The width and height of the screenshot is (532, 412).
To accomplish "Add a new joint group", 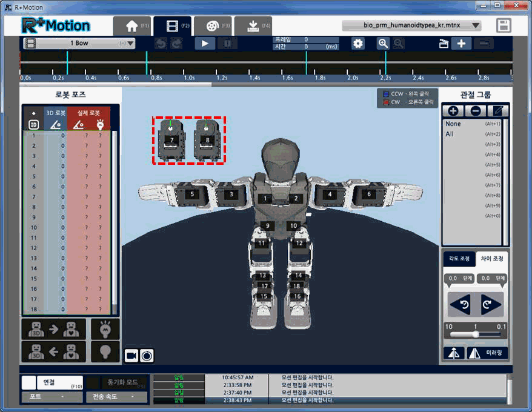I will coord(453,111).
